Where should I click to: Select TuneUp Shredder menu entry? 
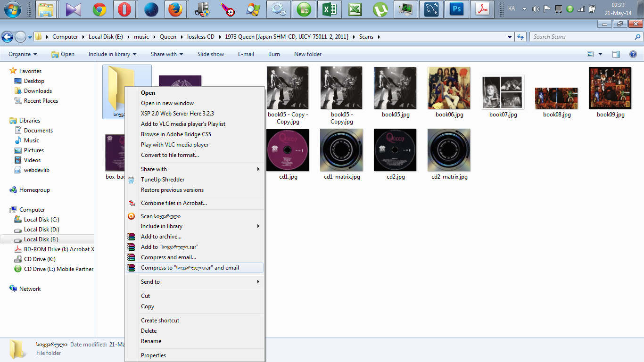pos(194,180)
